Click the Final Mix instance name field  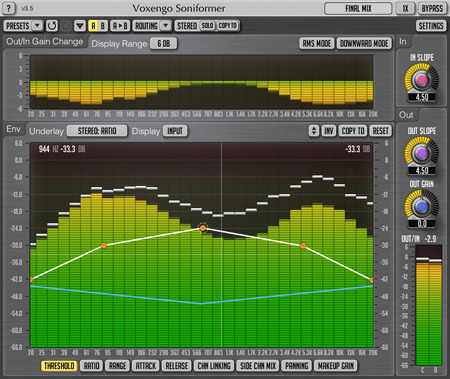pyautogui.click(x=358, y=8)
